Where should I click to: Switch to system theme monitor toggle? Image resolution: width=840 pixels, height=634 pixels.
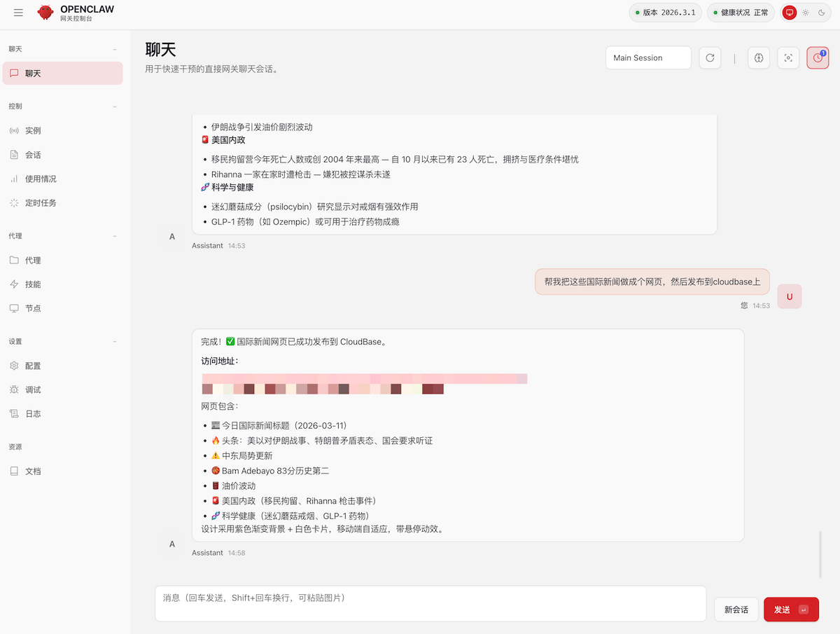coord(790,13)
